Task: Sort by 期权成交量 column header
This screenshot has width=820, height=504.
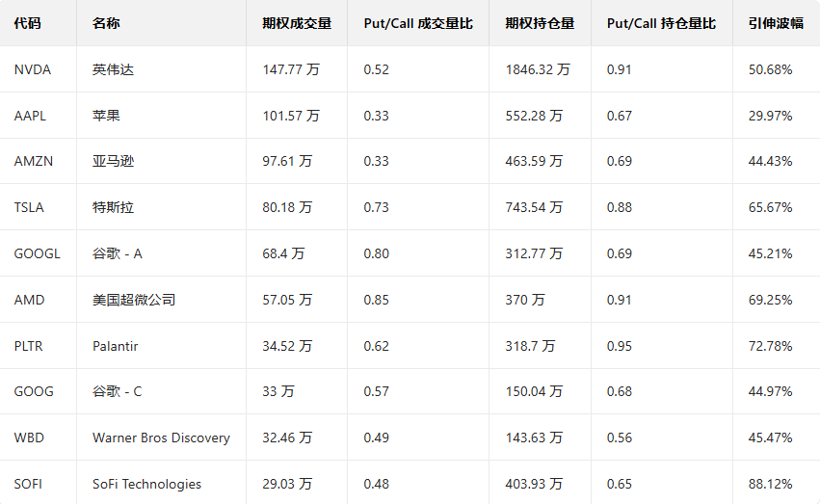Action: pos(296,23)
